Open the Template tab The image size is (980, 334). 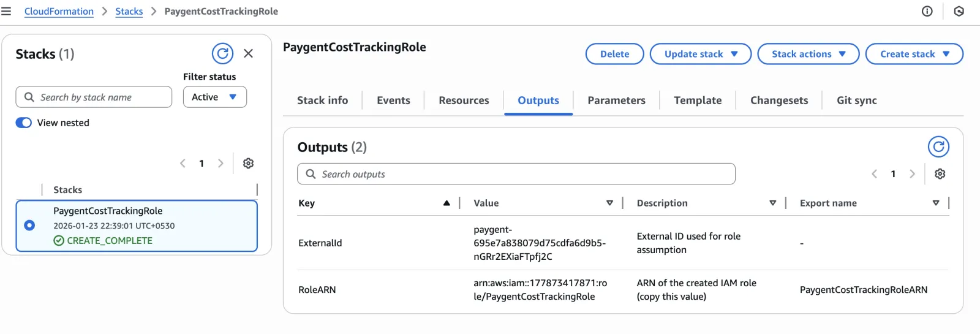[x=698, y=101]
